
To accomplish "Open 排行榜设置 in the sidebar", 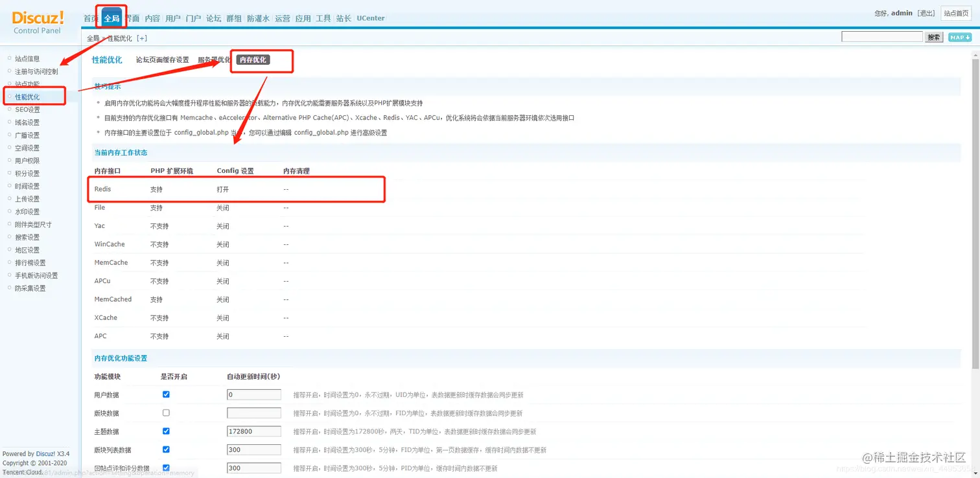I will tap(30, 263).
